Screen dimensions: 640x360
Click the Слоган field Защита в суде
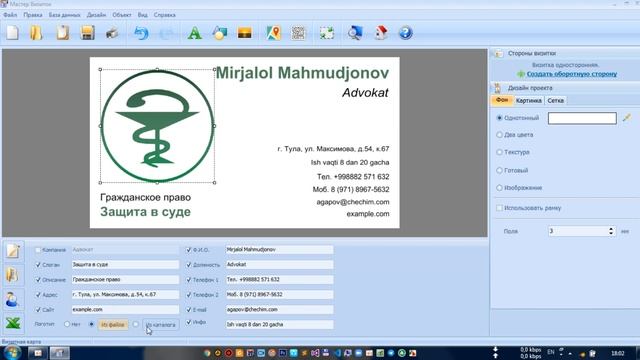(125, 264)
